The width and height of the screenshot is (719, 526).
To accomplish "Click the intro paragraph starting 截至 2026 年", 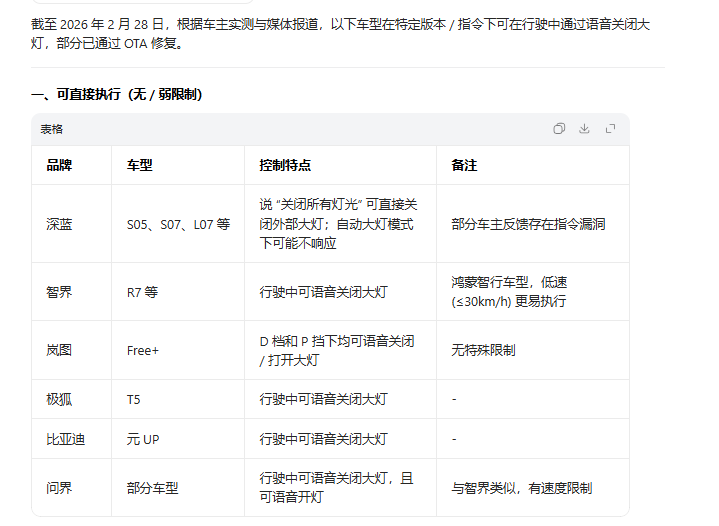I will tap(340, 33).
